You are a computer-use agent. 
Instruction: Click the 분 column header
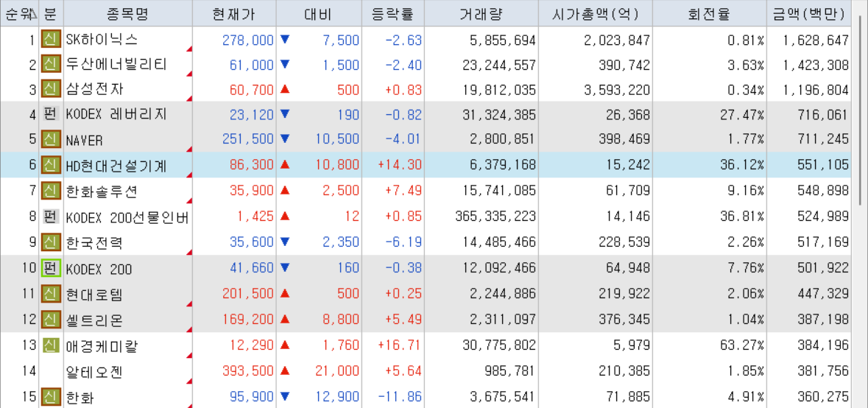[x=51, y=13]
